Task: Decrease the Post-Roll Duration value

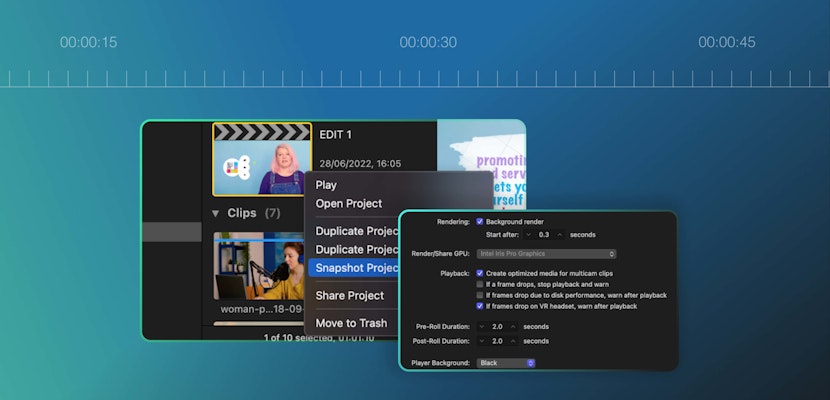Action: pos(482,341)
